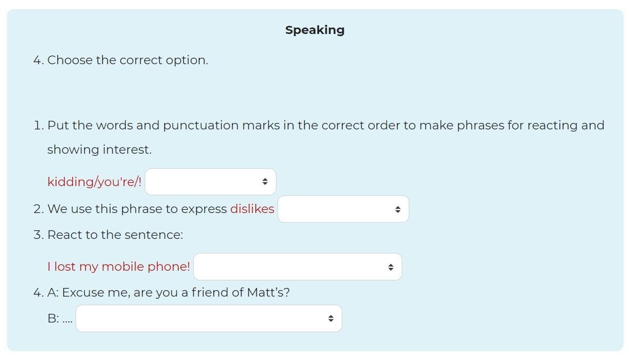This screenshot has width=629, height=364.
Task: Click the "Speaking" section heading
Action: point(315,30)
